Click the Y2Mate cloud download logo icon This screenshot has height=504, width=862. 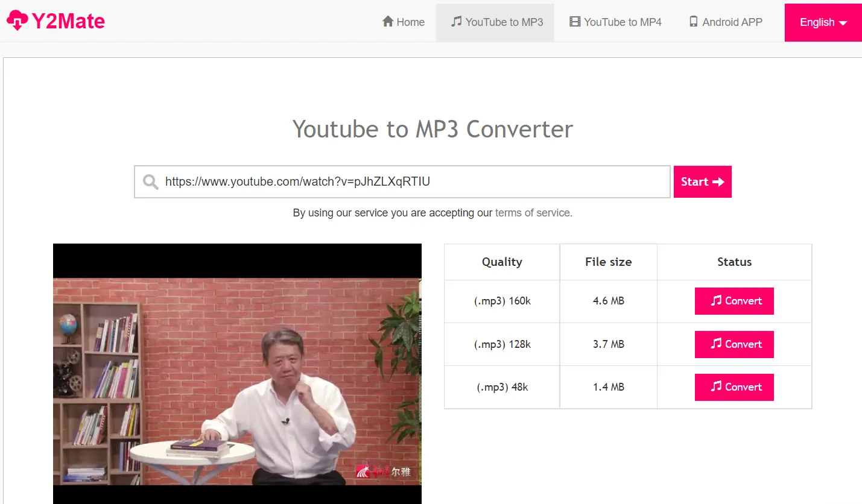17,21
